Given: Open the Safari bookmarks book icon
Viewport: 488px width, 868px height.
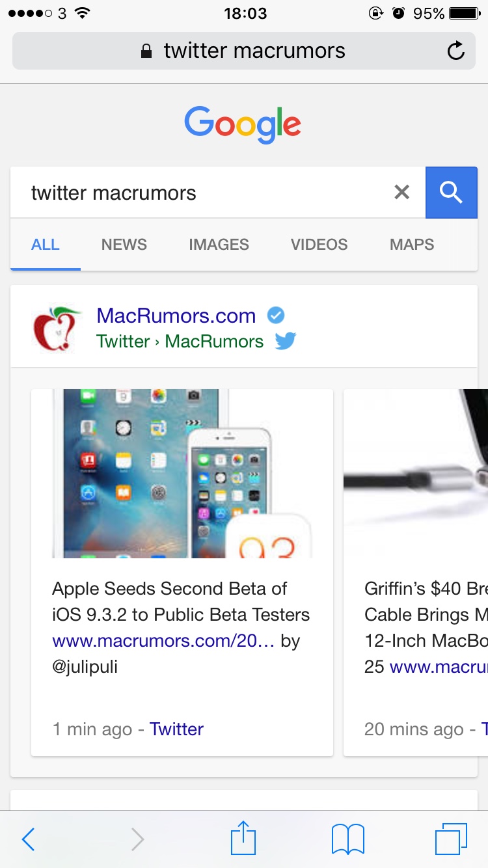Looking at the screenshot, I should (348, 839).
